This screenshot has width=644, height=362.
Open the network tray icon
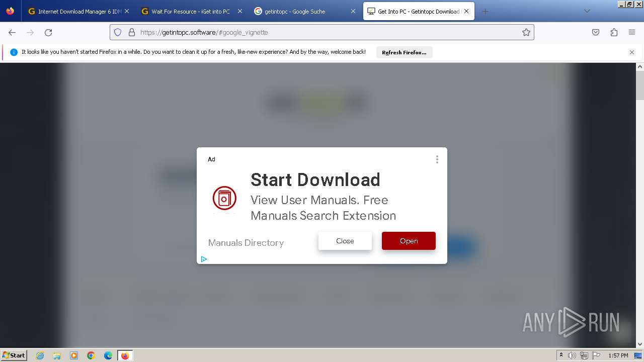tap(584, 355)
